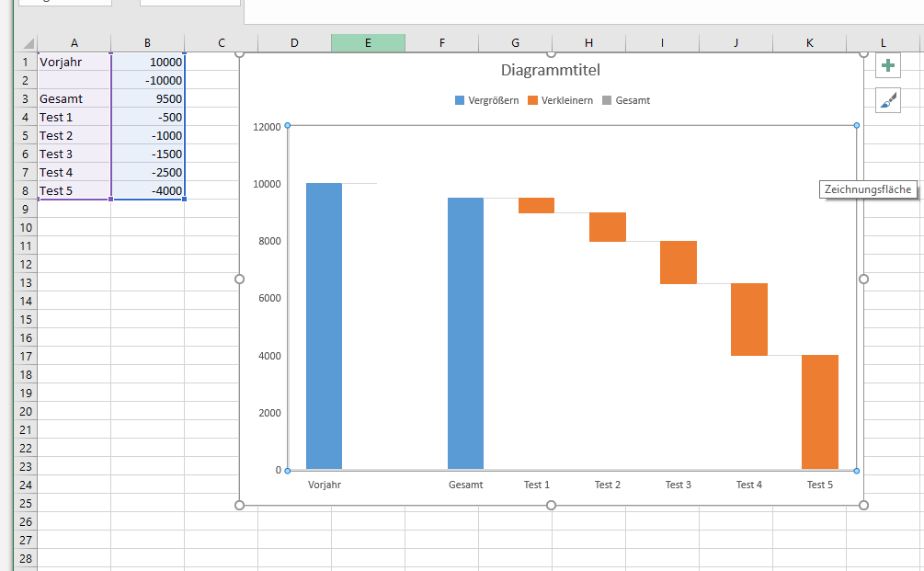924x571 pixels.
Task: Click the cell labeled Test 3
Action: (x=74, y=154)
